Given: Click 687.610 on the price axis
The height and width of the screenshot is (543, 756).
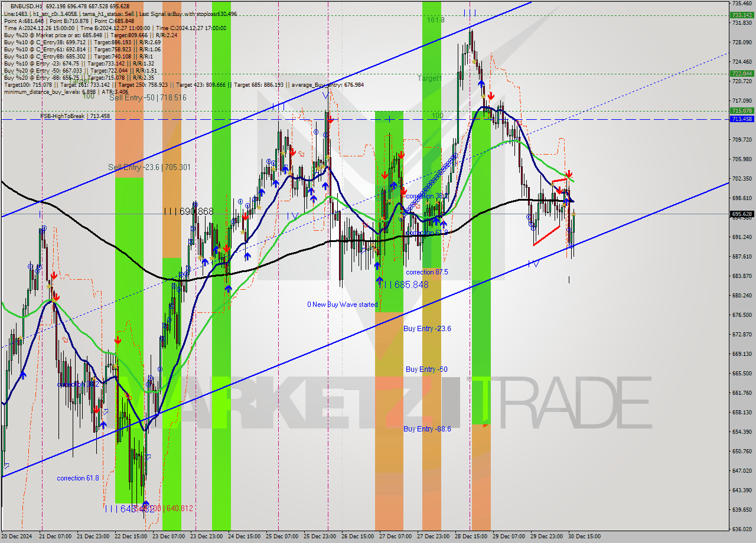Looking at the screenshot, I should coord(742,256).
